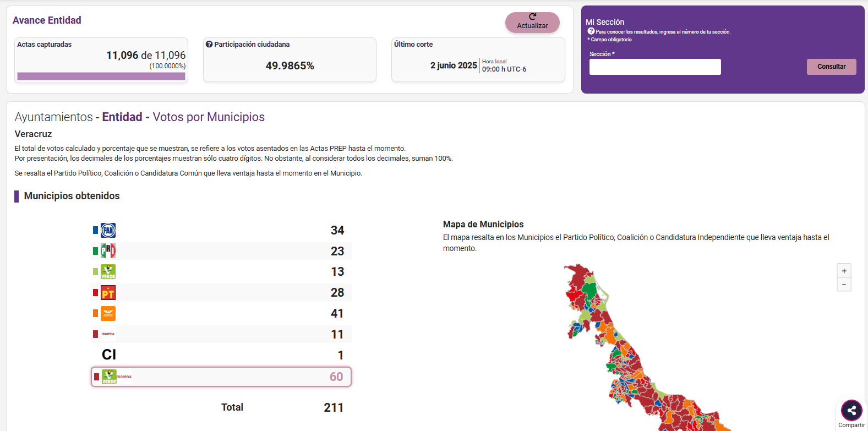Click the Sección number input field
Screen dimensions: 868x431
coord(654,67)
